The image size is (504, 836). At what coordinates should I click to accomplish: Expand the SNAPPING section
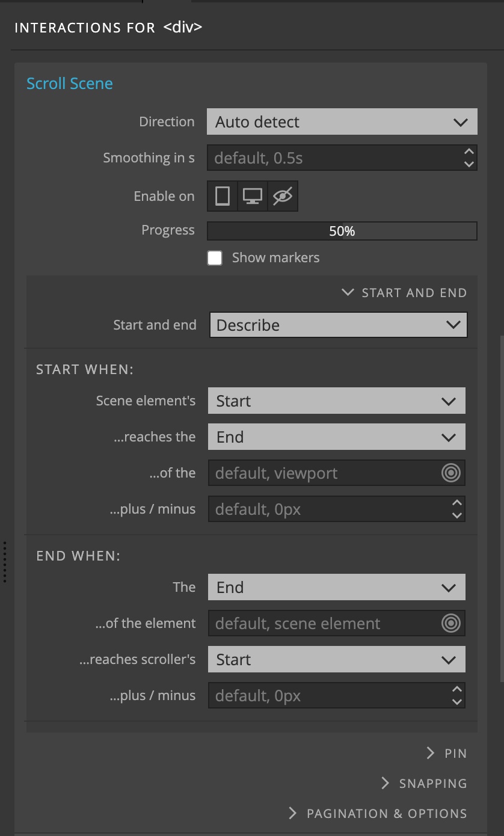click(x=424, y=784)
